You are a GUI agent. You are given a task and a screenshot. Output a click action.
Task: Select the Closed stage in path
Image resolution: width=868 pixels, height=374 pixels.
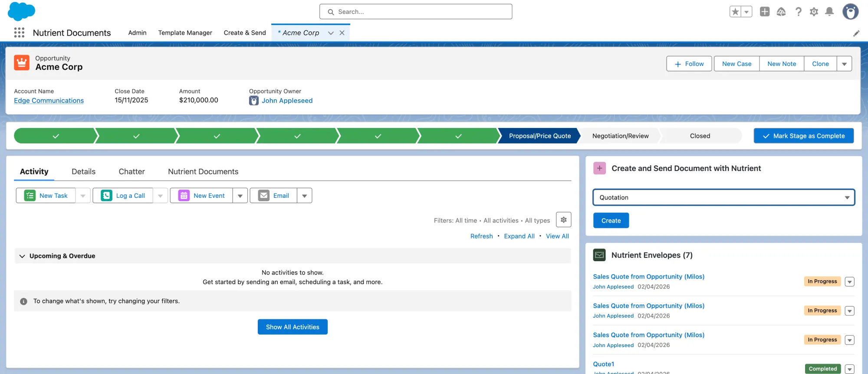700,136
